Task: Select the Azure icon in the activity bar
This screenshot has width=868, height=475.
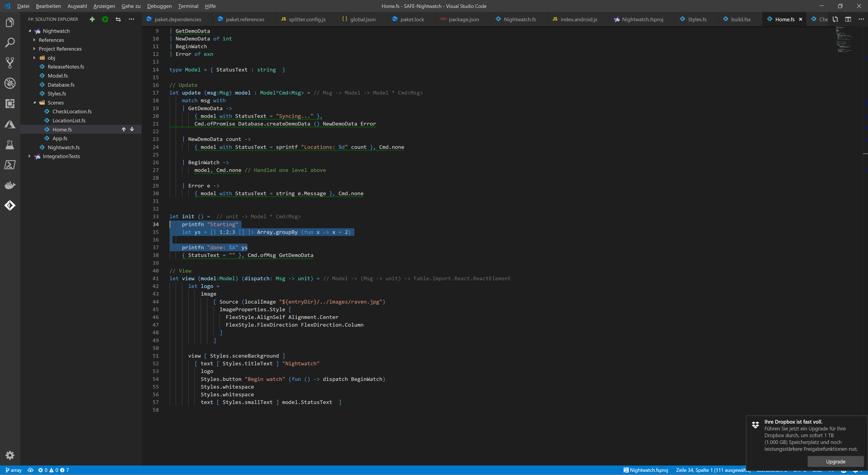Action: click(x=10, y=124)
